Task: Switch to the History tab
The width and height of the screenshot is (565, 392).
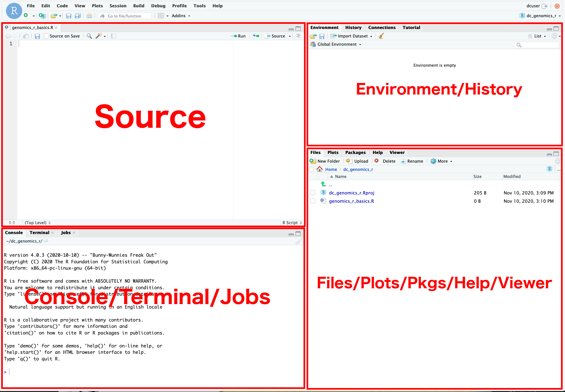Action: [x=353, y=28]
